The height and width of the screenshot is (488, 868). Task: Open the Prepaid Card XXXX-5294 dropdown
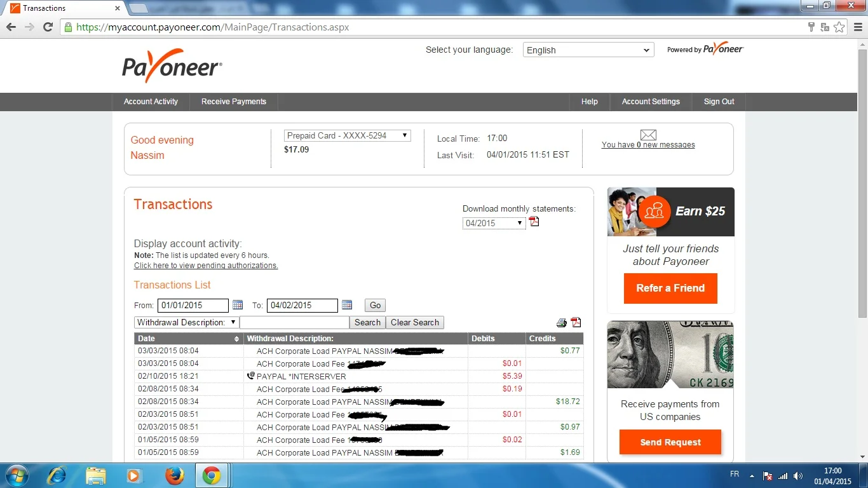[347, 135]
